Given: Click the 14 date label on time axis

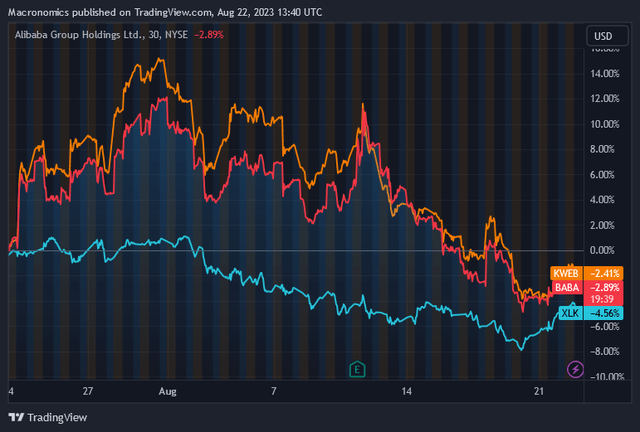Looking at the screenshot, I should tap(407, 391).
